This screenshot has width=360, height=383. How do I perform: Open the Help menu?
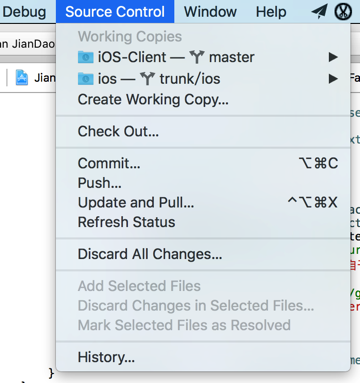coord(271,12)
